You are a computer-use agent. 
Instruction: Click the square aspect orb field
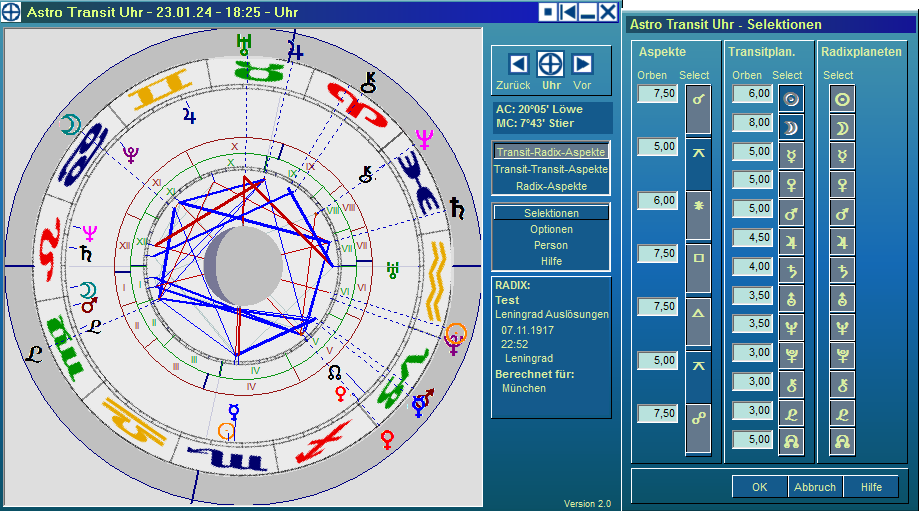pos(658,254)
